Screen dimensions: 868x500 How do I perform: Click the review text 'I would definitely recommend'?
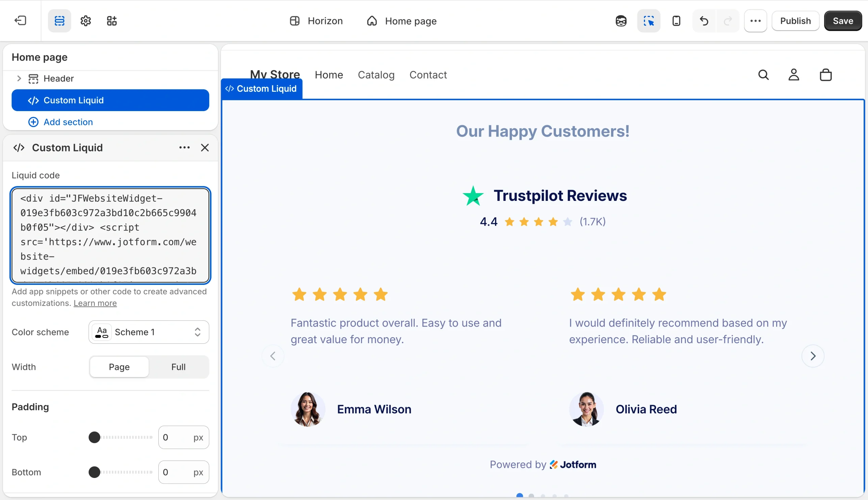point(678,331)
